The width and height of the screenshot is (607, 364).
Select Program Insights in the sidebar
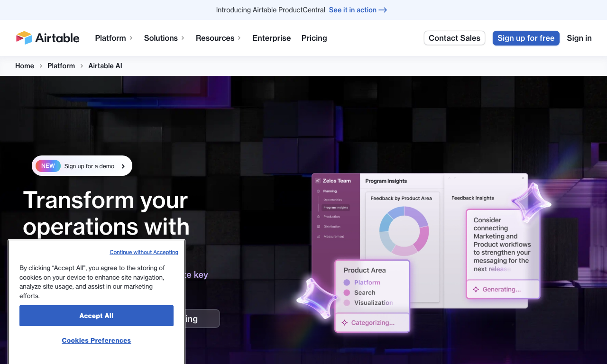[x=336, y=208]
